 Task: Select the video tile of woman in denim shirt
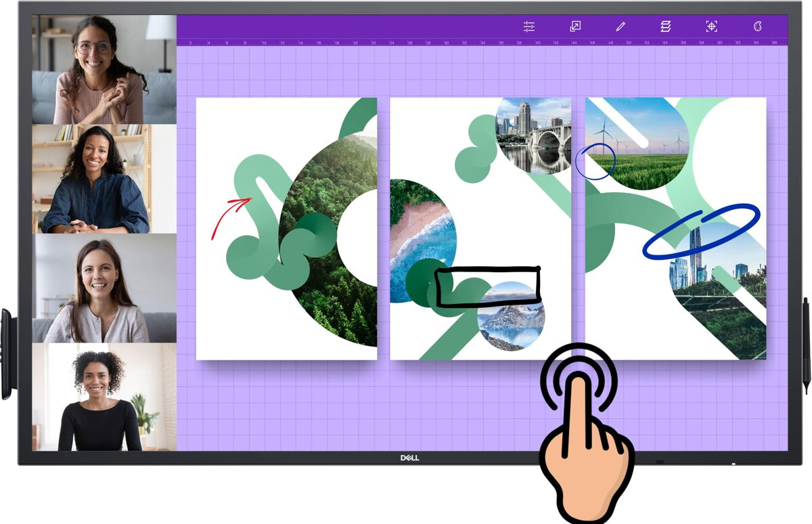click(104, 179)
